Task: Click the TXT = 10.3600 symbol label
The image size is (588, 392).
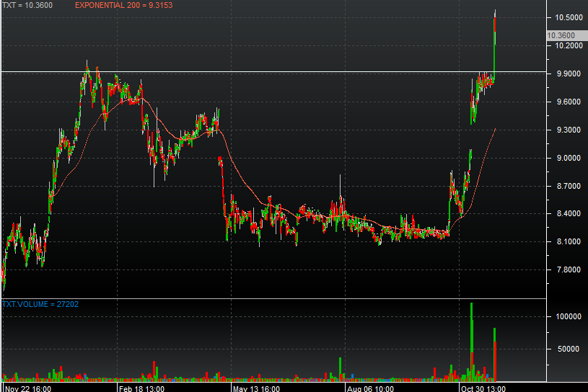Action: pos(27,4)
